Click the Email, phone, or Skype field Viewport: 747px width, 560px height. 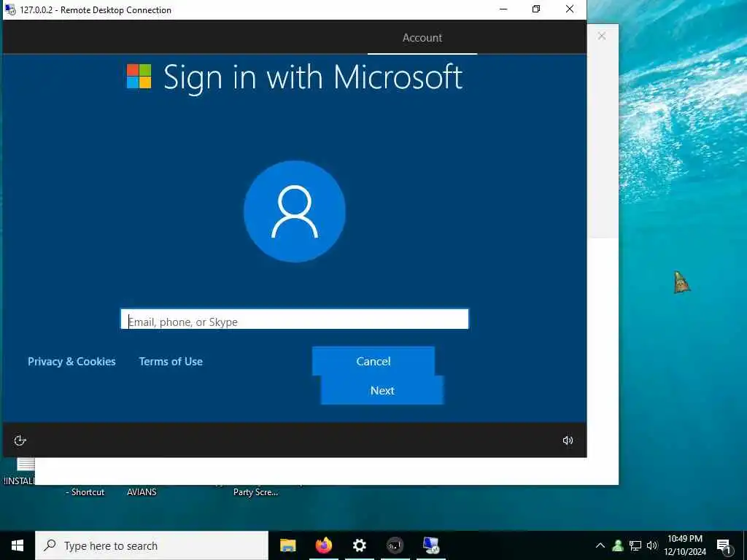tap(295, 319)
